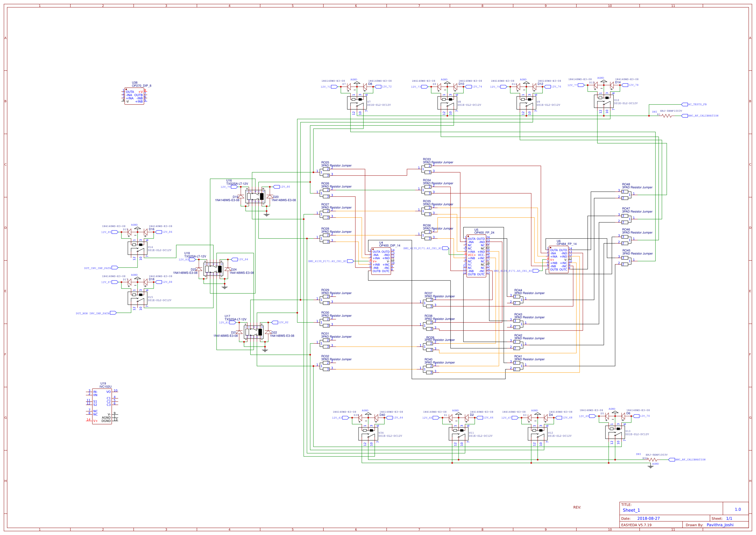Image resolution: width=756 pixels, height=535 pixels.
Task: Select the D19 1N4148WS diode symbol
Action: click(x=241, y=196)
